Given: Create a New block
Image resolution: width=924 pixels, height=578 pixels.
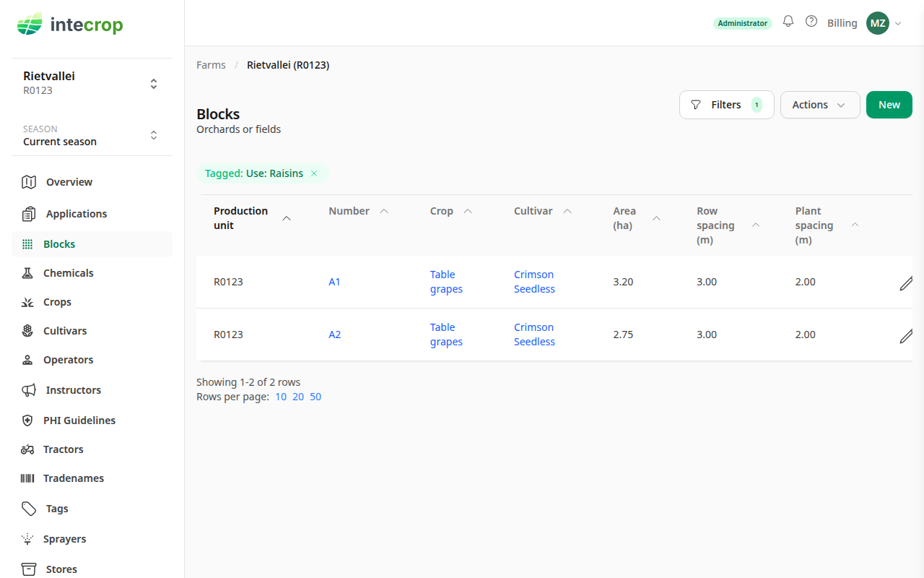Looking at the screenshot, I should 889,105.
